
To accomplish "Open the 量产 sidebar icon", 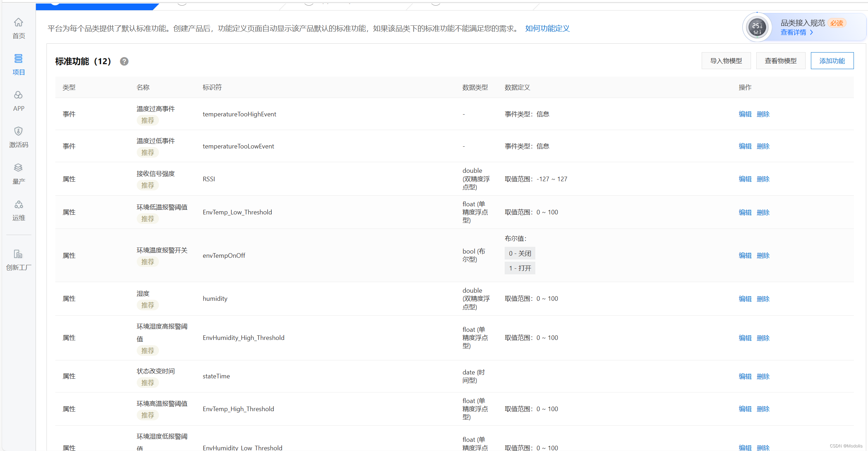I will point(18,173).
